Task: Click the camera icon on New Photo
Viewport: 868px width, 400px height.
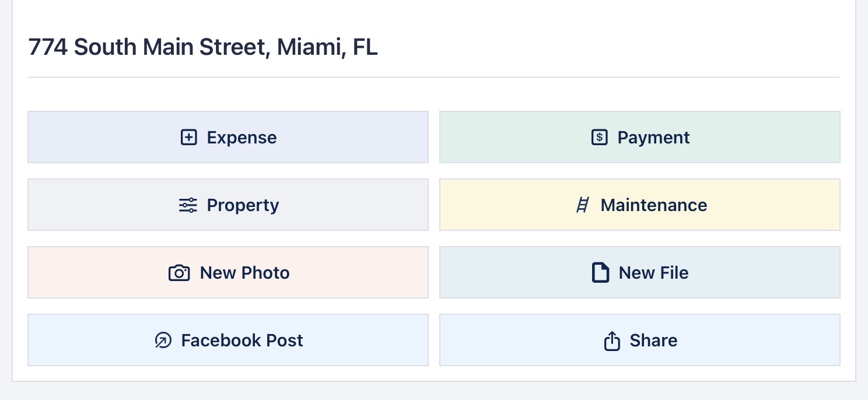Action: [179, 273]
